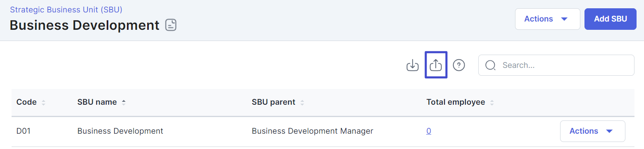
Task: Click the Code column header
Action: (26, 102)
